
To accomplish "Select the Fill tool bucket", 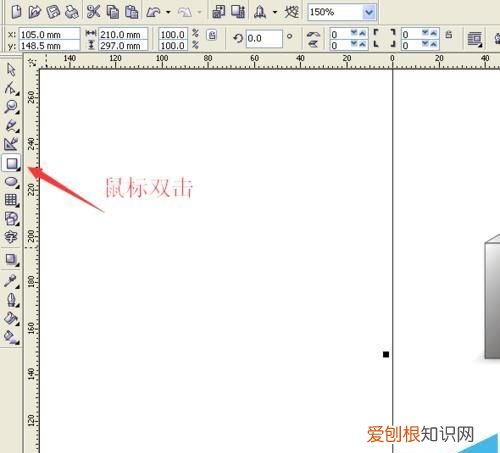I will [x=11, y=318].
